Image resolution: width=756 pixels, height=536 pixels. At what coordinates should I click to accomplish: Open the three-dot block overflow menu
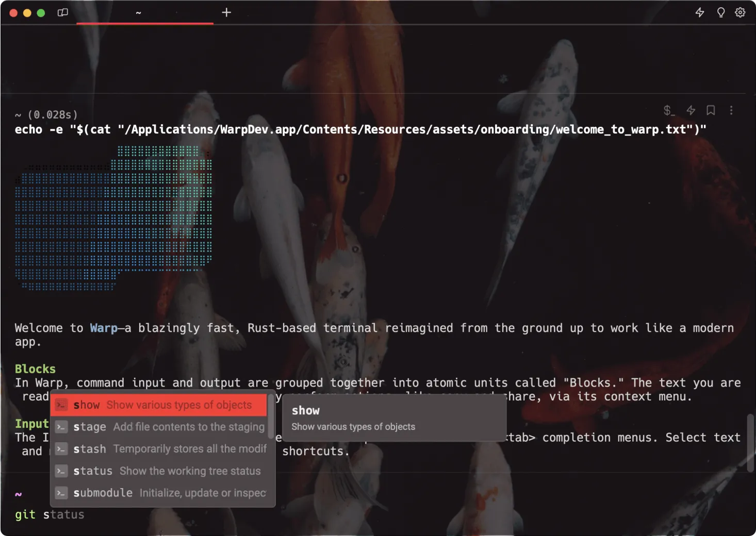[x=731, y=110]
